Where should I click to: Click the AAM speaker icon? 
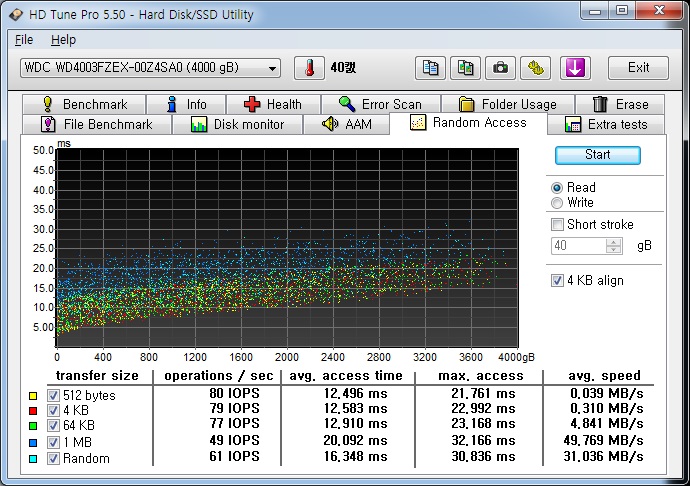330,124
